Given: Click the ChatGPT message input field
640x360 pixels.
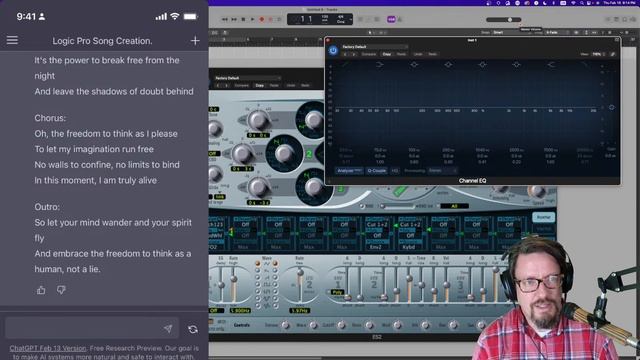Looking at the screenshot, I should tap(92, 328).
